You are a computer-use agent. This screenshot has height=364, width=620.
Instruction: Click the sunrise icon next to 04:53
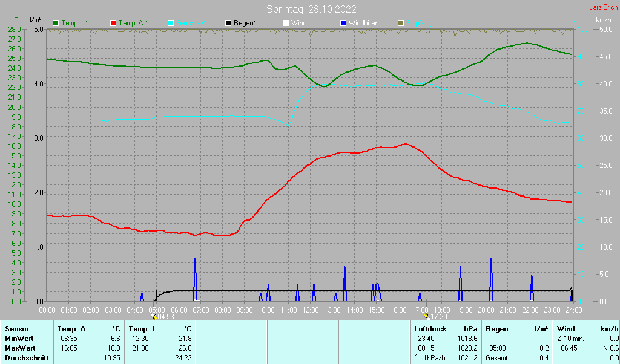154,316
